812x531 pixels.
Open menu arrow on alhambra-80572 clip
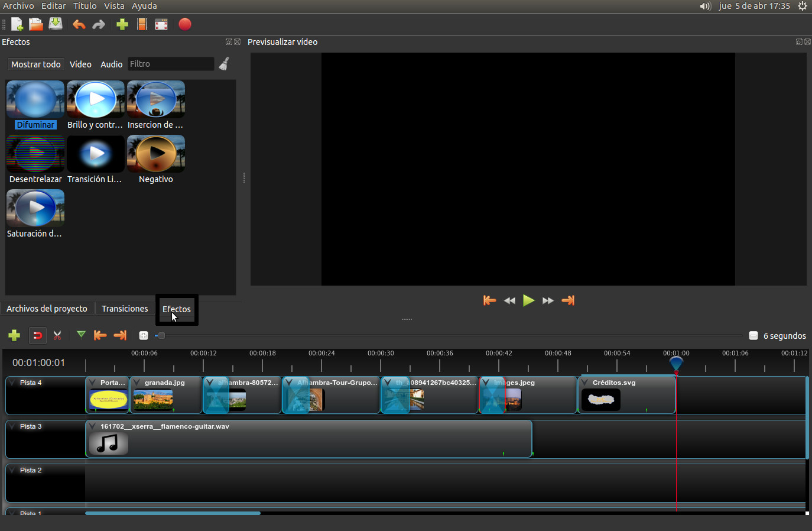pos(210,383)
